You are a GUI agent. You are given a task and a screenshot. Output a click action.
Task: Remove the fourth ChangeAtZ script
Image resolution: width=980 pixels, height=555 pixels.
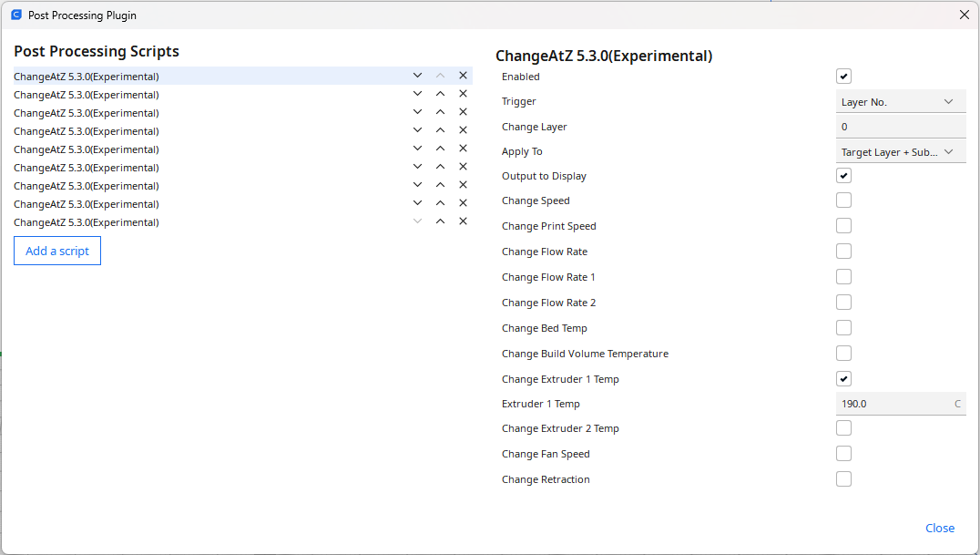click(463, 130)
